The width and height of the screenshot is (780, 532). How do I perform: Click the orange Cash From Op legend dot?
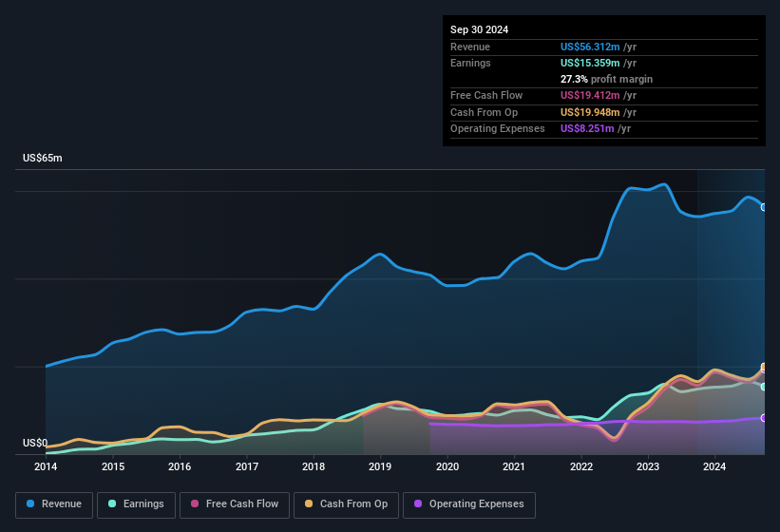click(x=309, y=503)
